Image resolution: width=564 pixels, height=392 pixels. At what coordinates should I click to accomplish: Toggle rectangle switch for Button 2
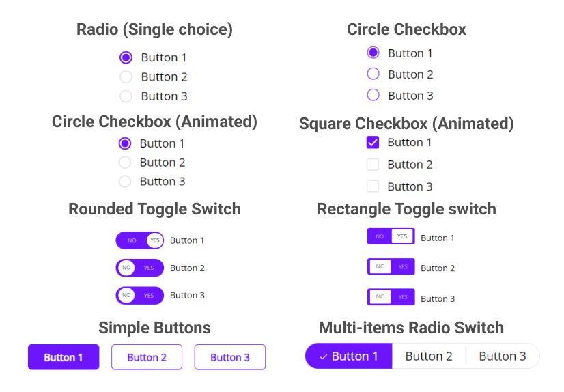[x=391, y=266]
